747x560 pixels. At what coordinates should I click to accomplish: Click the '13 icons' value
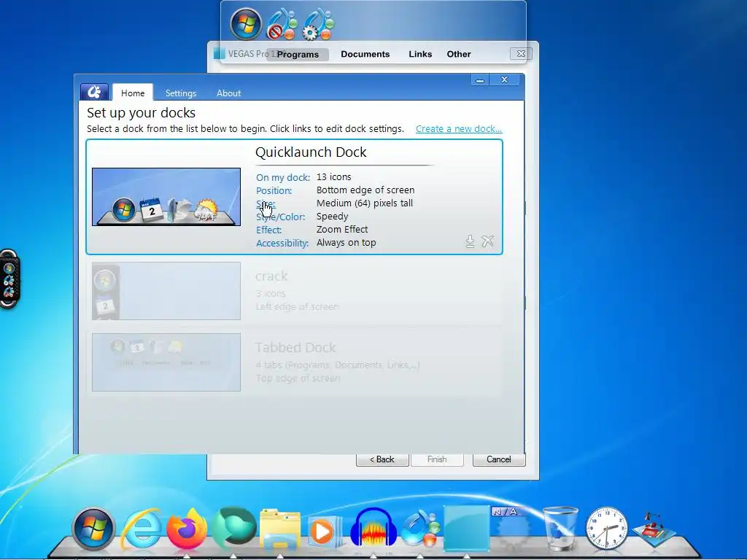(x=334, y=177)
